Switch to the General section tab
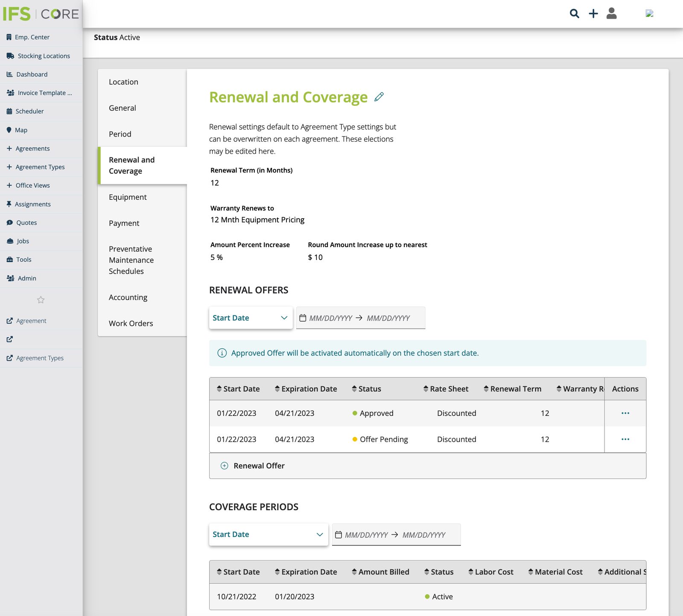 click(x=142, y=108)
